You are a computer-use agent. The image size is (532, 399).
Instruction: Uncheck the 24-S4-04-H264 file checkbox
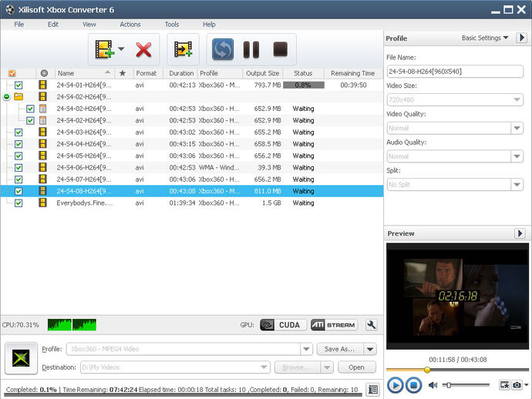pyautogui.click(x=19, y=144)
